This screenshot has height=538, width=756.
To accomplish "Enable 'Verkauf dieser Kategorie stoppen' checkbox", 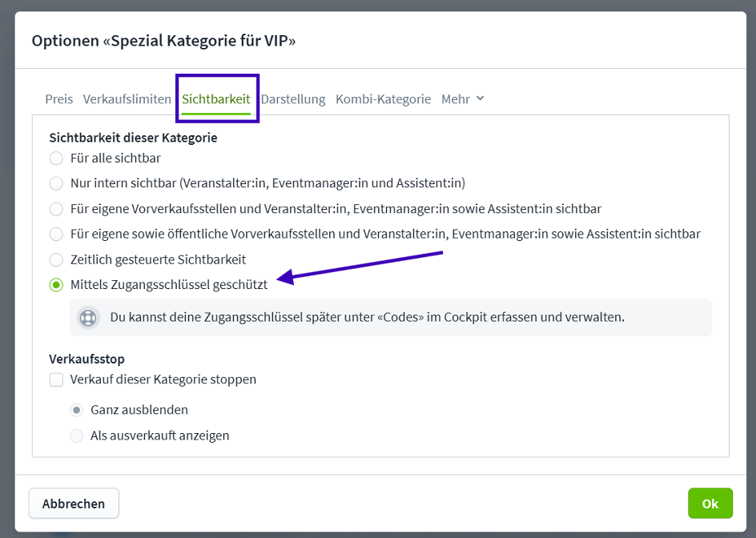I will [x=56, y=379].
